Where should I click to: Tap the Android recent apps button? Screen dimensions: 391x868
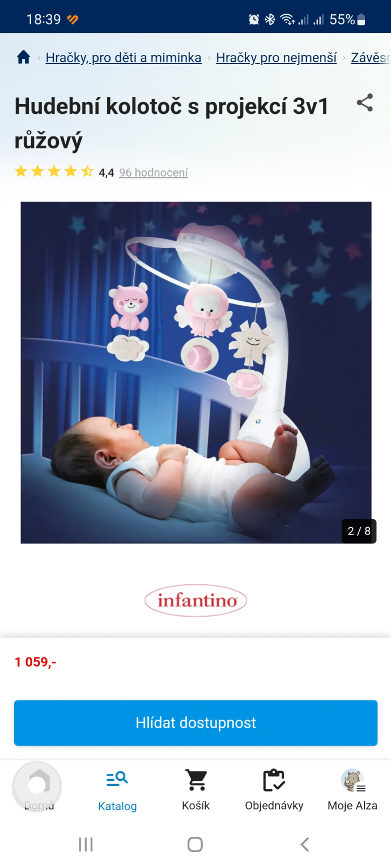(x=86, y=844)
